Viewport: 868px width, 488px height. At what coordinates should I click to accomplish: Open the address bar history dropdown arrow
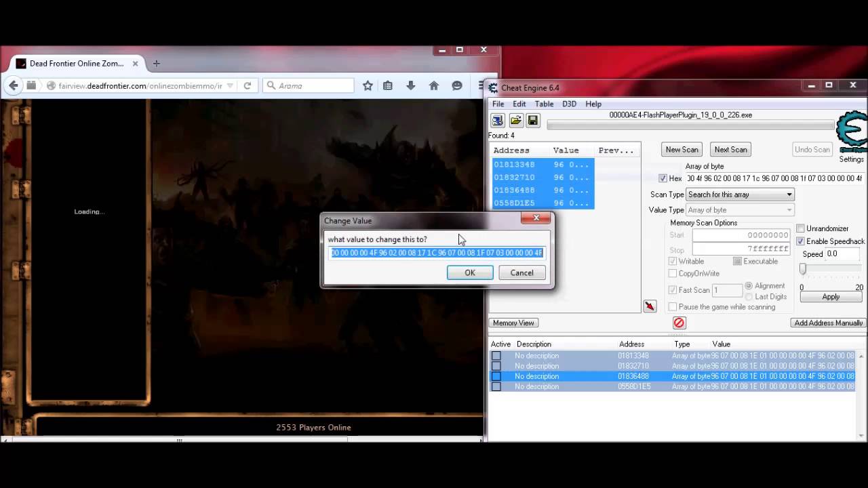tap(230, 85)
